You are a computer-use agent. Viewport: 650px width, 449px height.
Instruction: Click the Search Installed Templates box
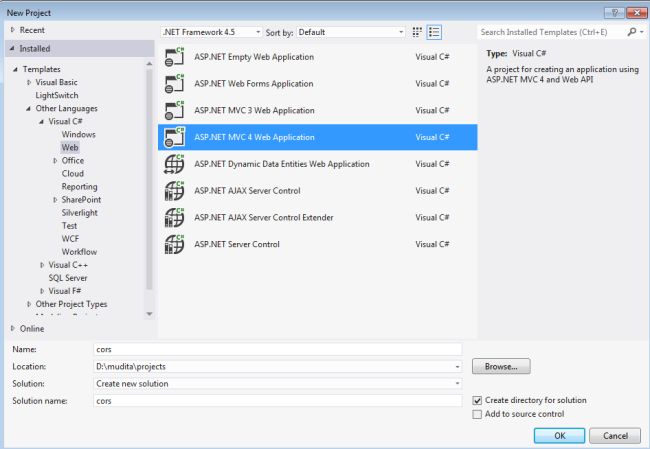pyautogui.click(x=551, y=32)
